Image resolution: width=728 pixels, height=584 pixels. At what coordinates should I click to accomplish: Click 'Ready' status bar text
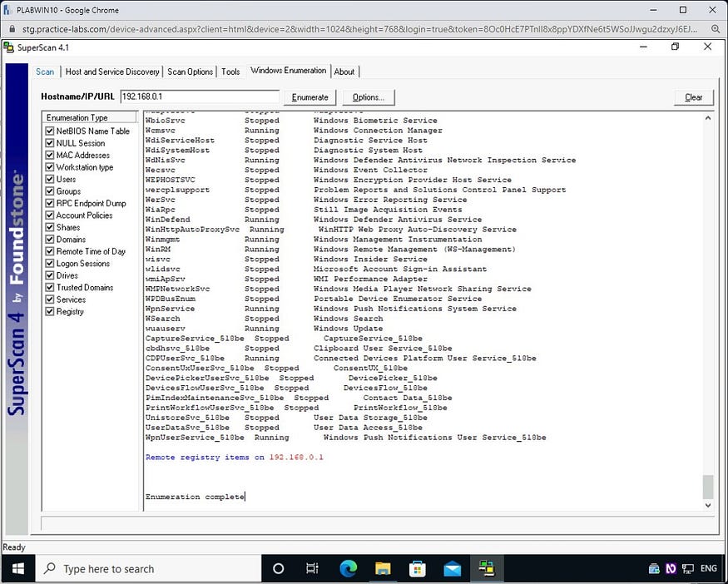(x=14, y=547)
